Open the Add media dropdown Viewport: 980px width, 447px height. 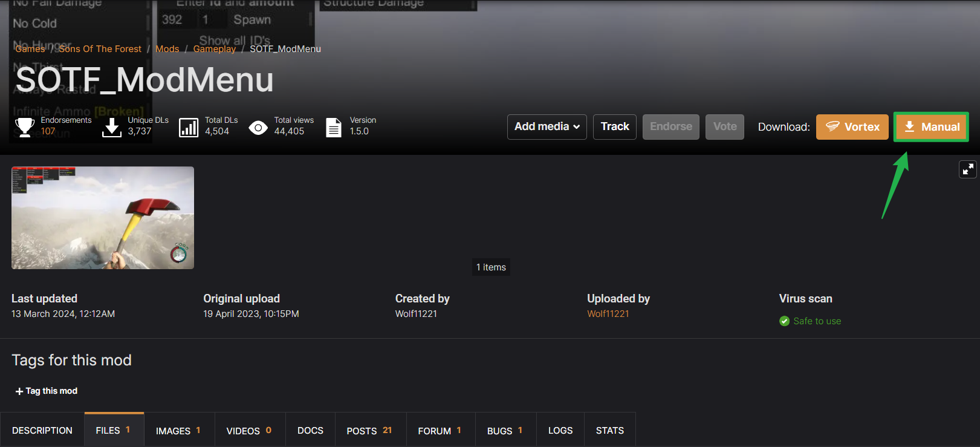click(x=547, y=127)
